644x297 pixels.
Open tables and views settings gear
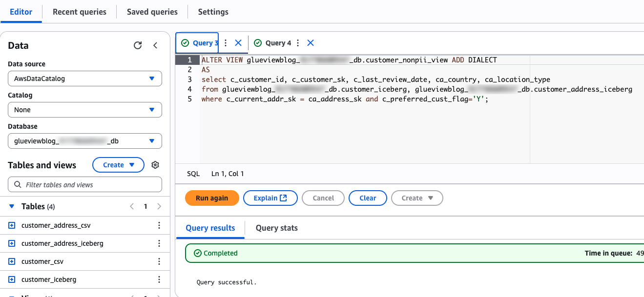coord(155,165)
